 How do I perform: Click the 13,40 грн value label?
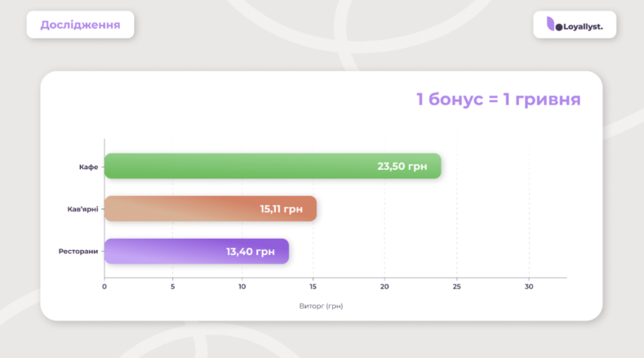tap(251, 251)
